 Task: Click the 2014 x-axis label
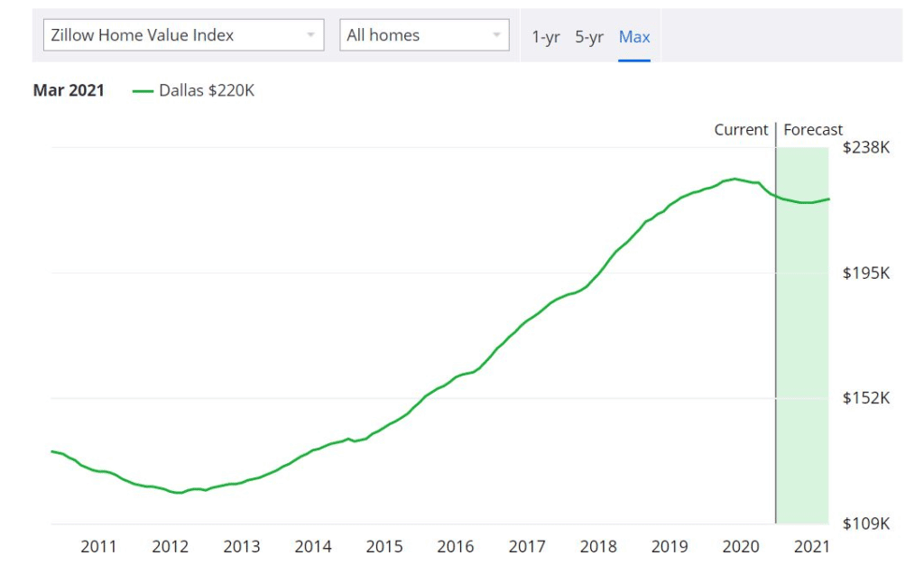313,547
